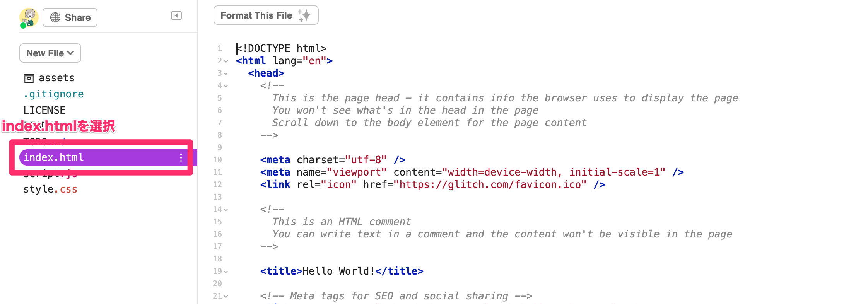Collapse the html tag at line 2
This screenshot has height=304, width=868.
[226, 61]
